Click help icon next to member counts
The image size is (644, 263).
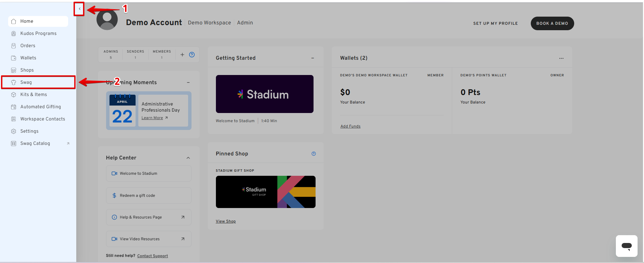(x=192, y=55)
